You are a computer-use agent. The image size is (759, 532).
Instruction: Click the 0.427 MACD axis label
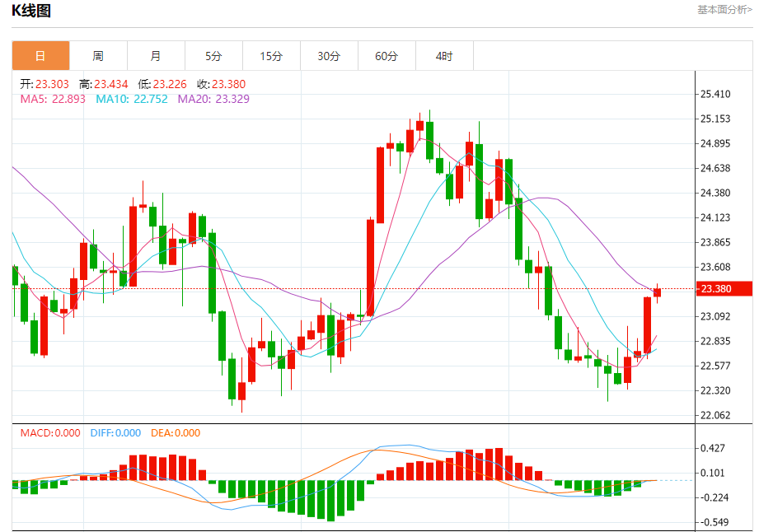[713, 448]
